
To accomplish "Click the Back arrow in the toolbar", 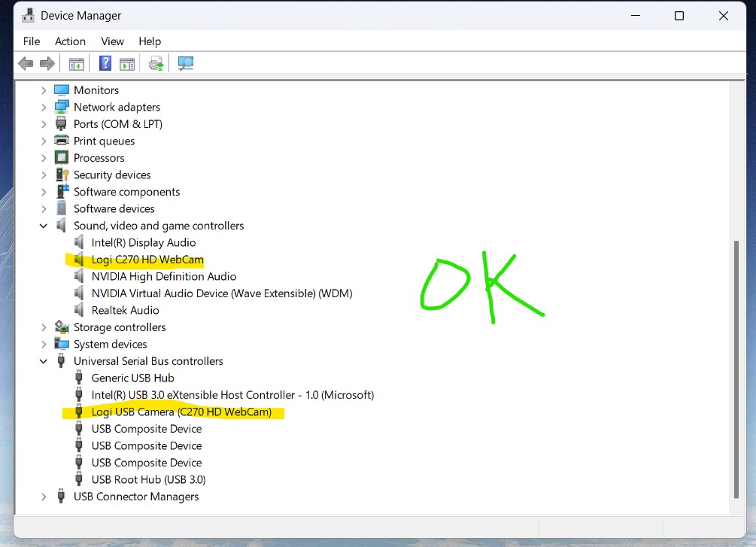I will coord(26,64).
